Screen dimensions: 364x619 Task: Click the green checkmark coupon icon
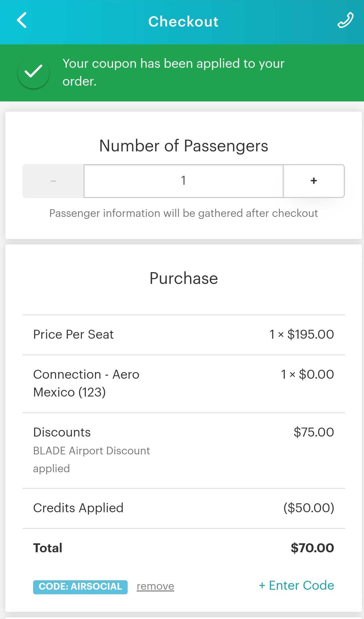[x=33, y=73]
